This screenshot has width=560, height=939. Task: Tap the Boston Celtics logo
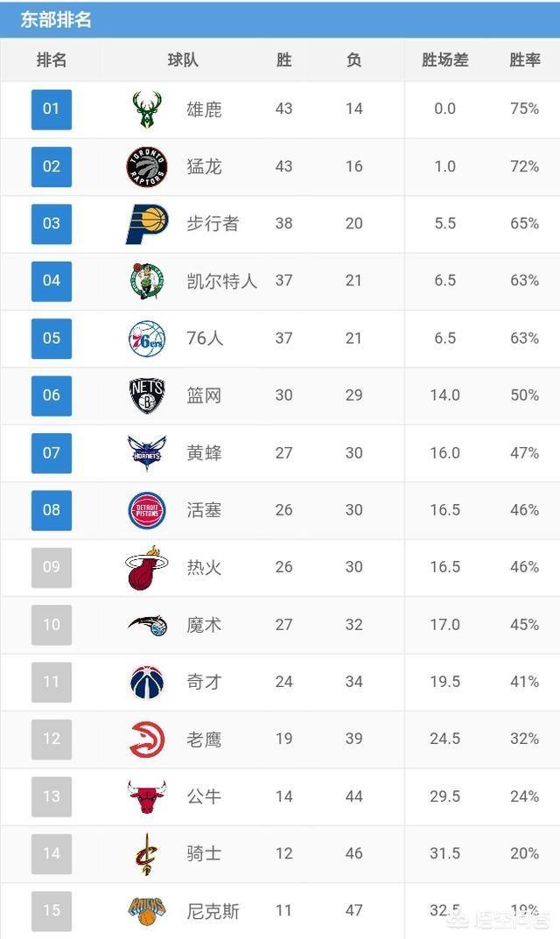coord(146,281)
